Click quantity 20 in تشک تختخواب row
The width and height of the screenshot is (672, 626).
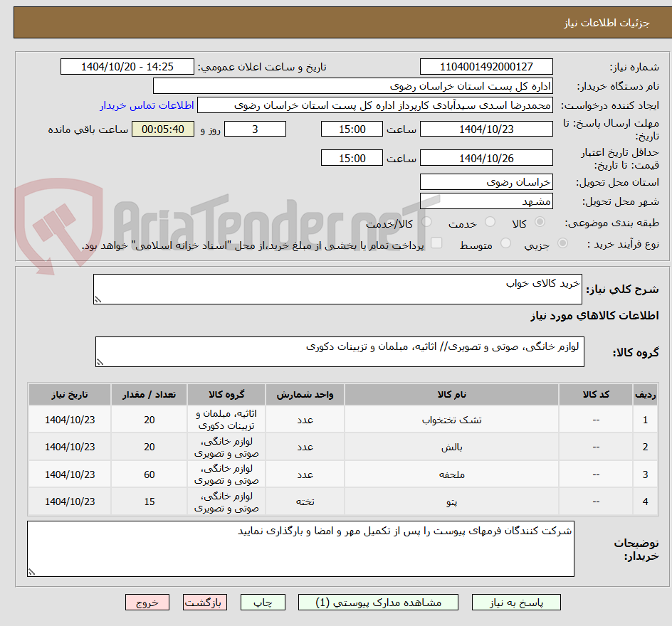click(x=149, y=420)
